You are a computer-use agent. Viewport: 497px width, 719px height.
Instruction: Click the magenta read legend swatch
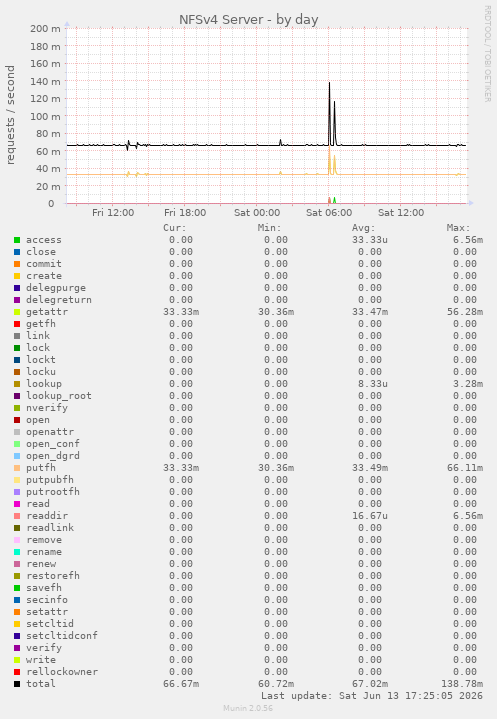coord(17,504)
